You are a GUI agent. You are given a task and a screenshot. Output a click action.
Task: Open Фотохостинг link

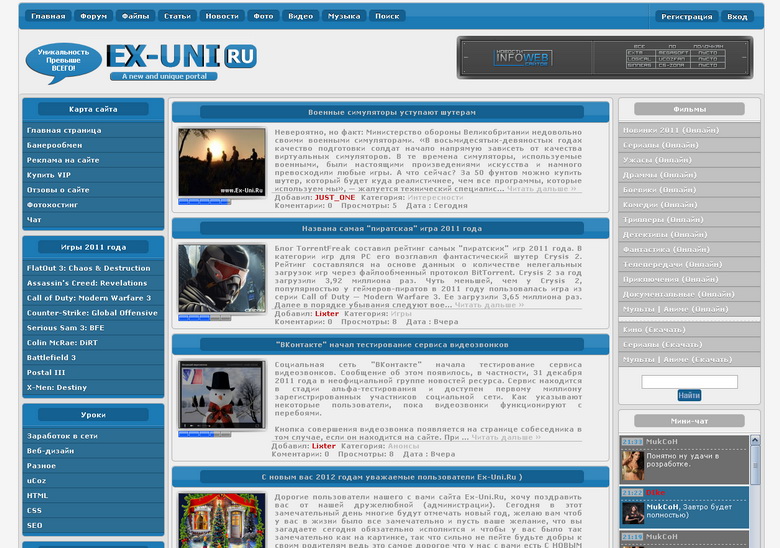point(93,205)
